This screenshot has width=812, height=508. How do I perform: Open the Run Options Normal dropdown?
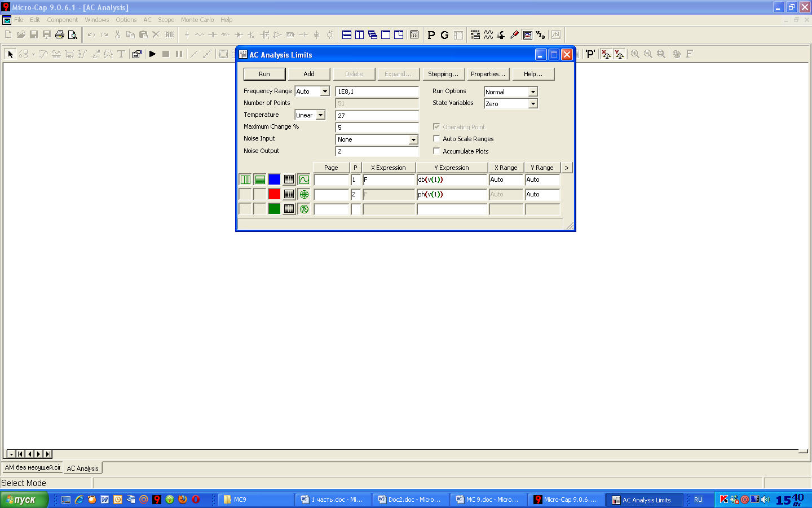point(533,92)
